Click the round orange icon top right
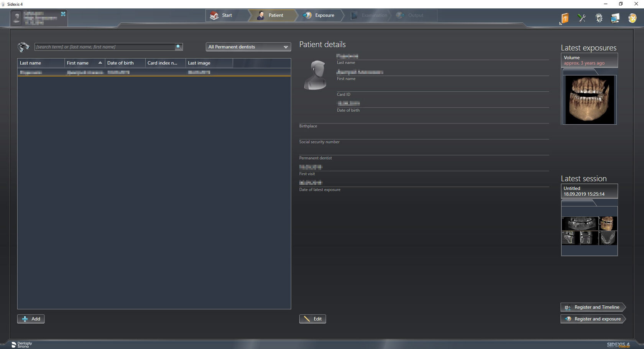This screenshot has width=644, height=349. pyautogui.click(x=632, y=18)
